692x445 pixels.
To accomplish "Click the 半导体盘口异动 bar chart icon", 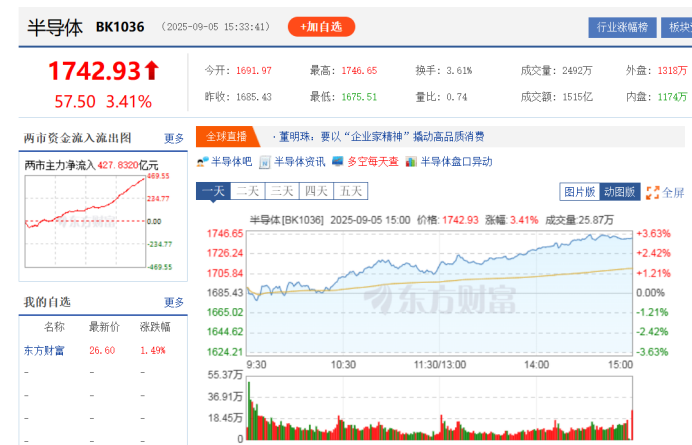I will (411, 162).
